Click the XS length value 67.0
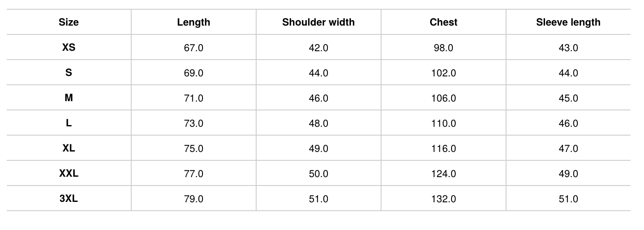 [x=193, y=48]
